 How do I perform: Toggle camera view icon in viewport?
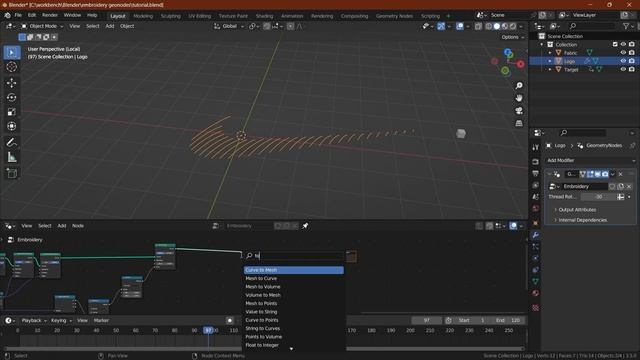pos(519,111)
